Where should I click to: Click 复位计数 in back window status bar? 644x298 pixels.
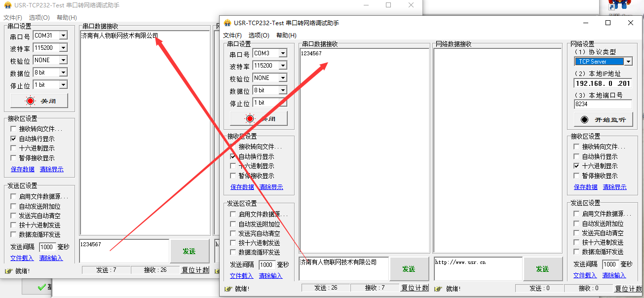pos(195,270)
